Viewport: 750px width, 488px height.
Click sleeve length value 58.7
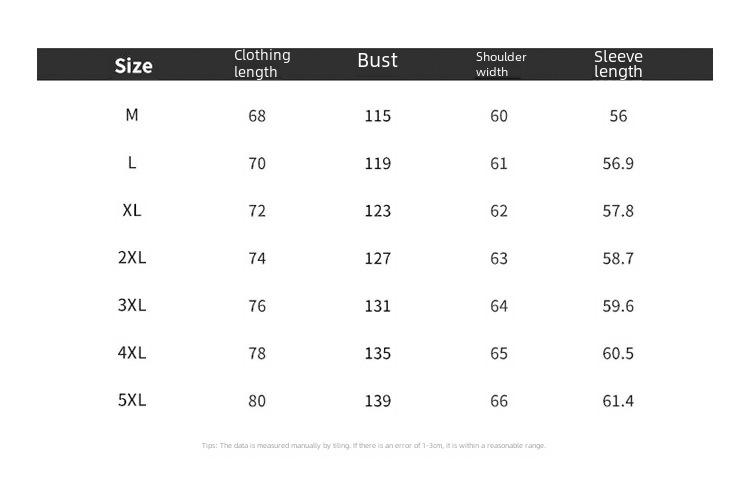click(618, 258)
